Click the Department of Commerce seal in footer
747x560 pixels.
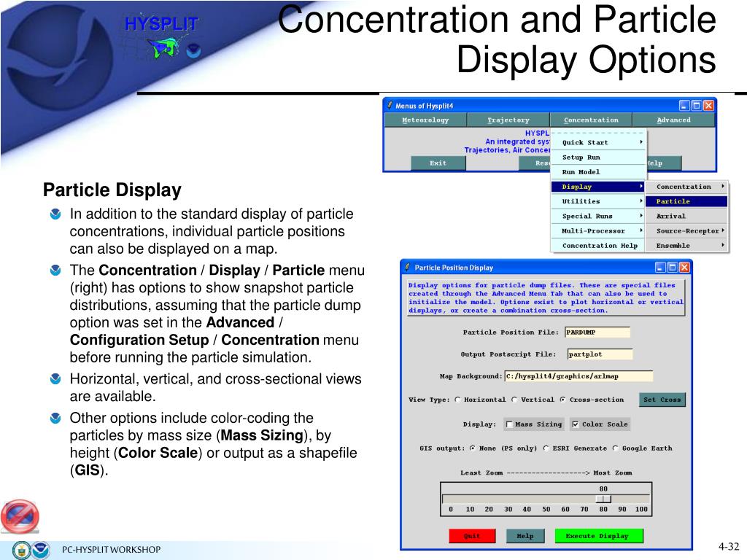point(21,551)
